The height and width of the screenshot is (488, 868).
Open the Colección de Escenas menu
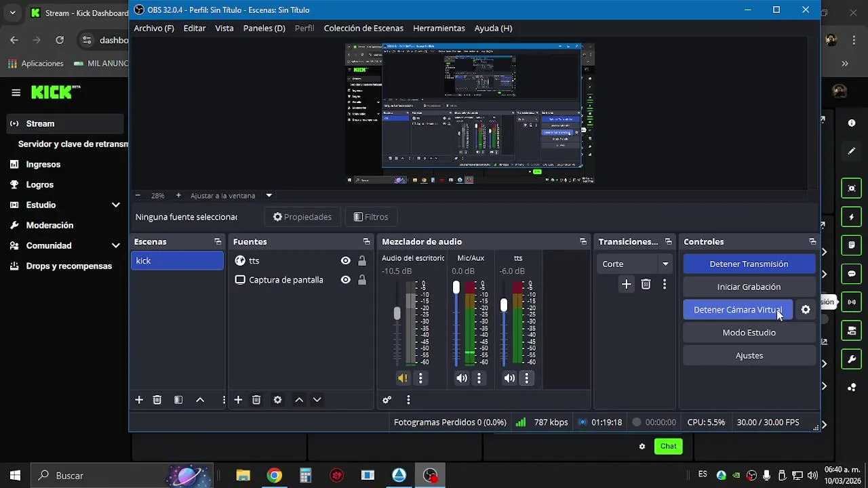pos(363,28)
